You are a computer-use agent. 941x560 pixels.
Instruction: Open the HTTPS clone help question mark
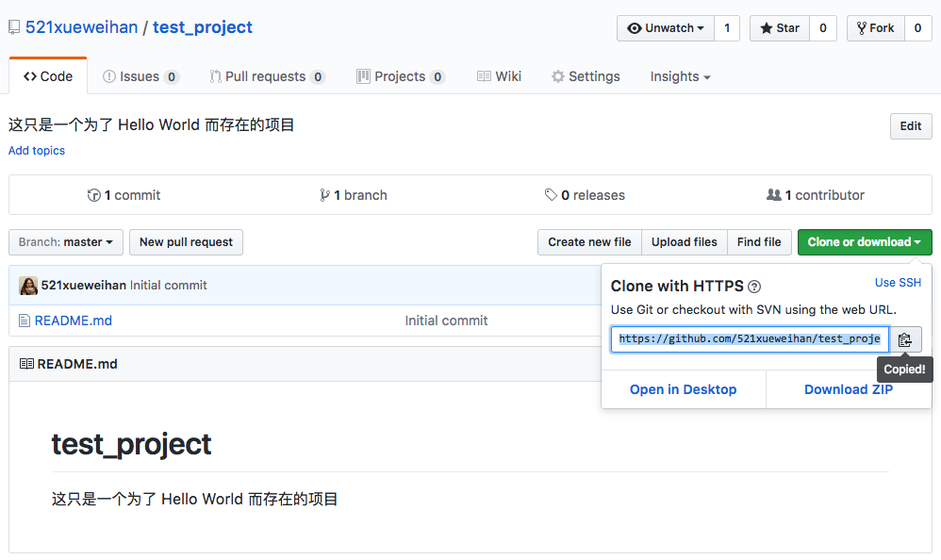[x=754, y=287]
